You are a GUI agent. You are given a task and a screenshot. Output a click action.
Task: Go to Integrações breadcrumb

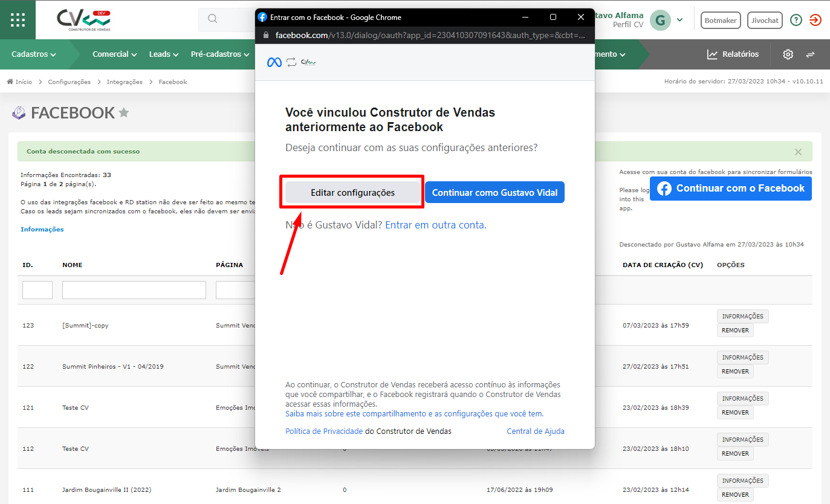point(125,82)
